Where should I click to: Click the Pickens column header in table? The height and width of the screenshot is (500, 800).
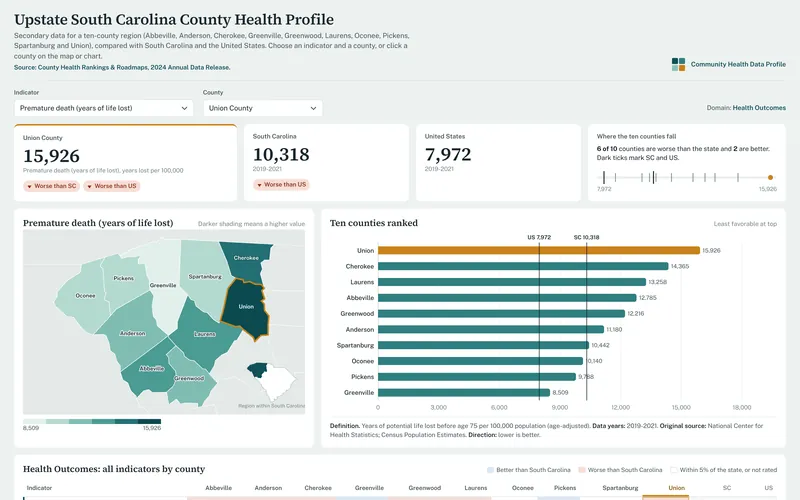(x=565, y=488)
